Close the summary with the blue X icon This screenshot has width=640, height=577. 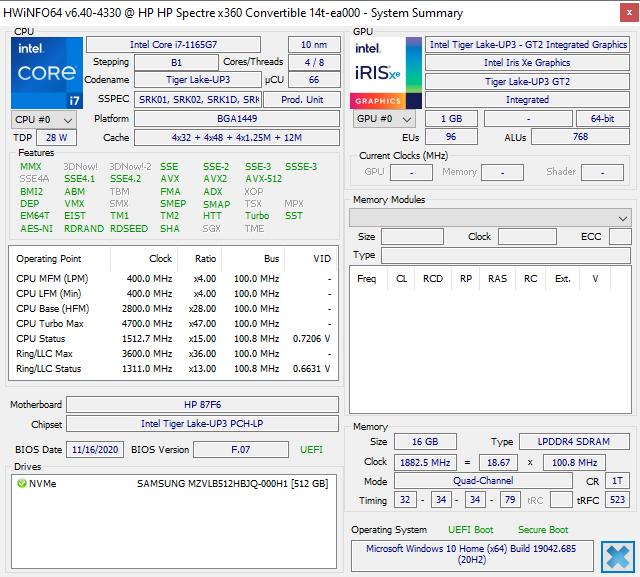[617, 556]
